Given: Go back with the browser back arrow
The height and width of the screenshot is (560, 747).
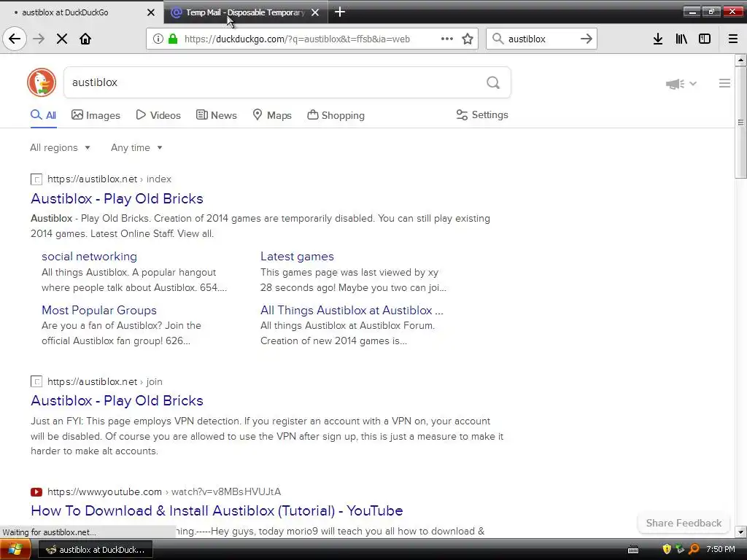Looking at the screenshot, I should click(x=15, y=39).
